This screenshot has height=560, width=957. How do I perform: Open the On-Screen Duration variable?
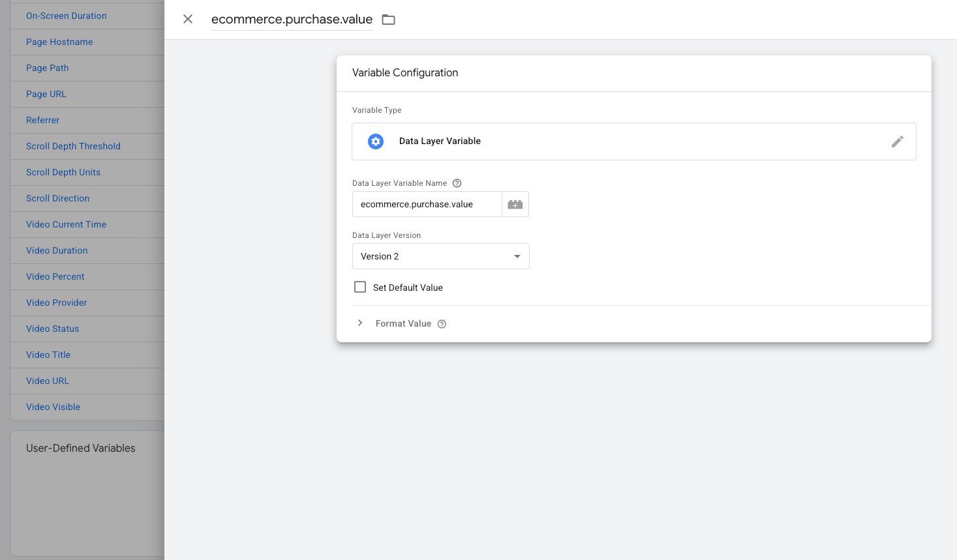[66, 16]
